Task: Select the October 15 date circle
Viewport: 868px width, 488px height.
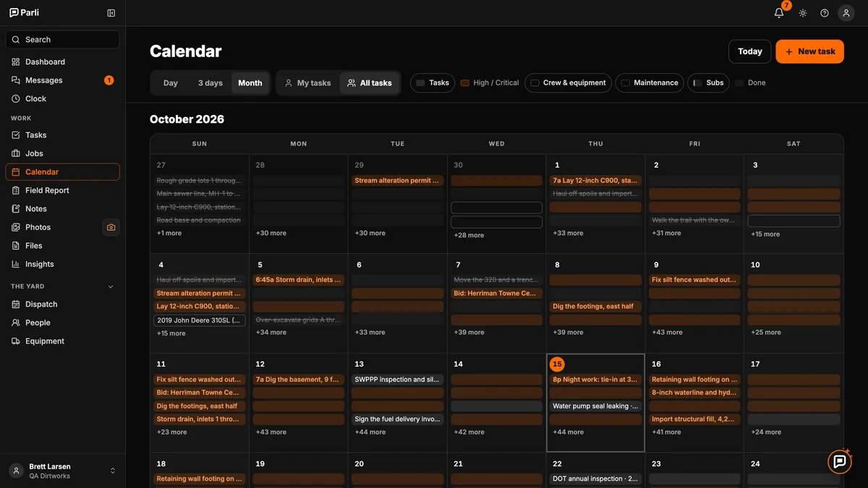Action: tap(557, 364)
